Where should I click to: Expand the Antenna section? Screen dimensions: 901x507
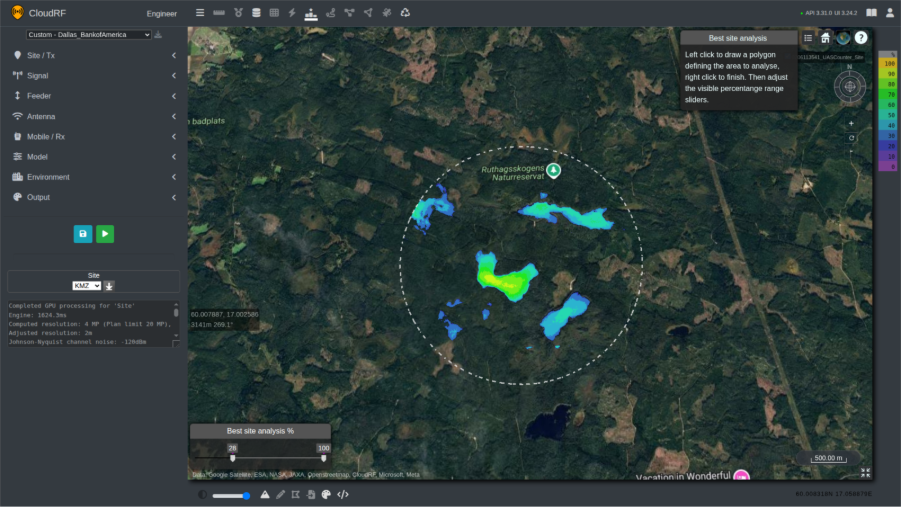click(94, 116)
